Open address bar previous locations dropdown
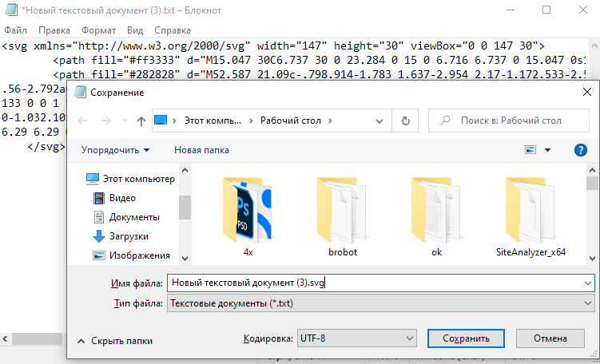Image resolution: width=600 pixels, height=364 pixels. point(379,121)
